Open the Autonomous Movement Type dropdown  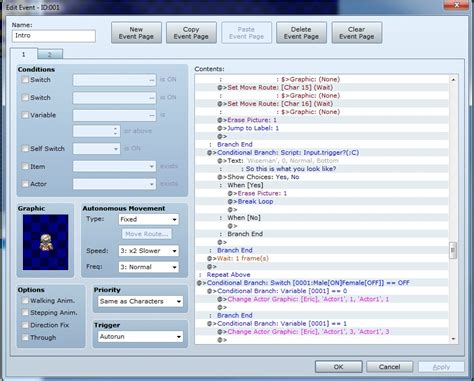pos(149,219)
